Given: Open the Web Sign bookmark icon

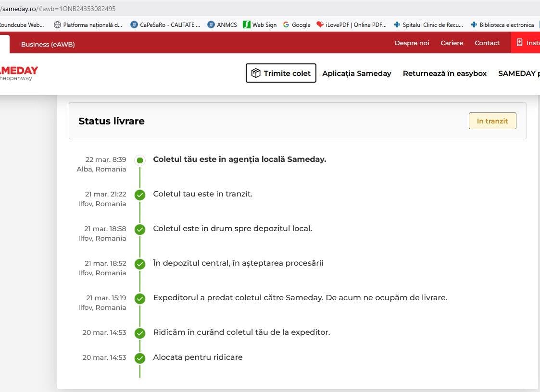Looking at the screenshot, I should (x=247, y=24).
